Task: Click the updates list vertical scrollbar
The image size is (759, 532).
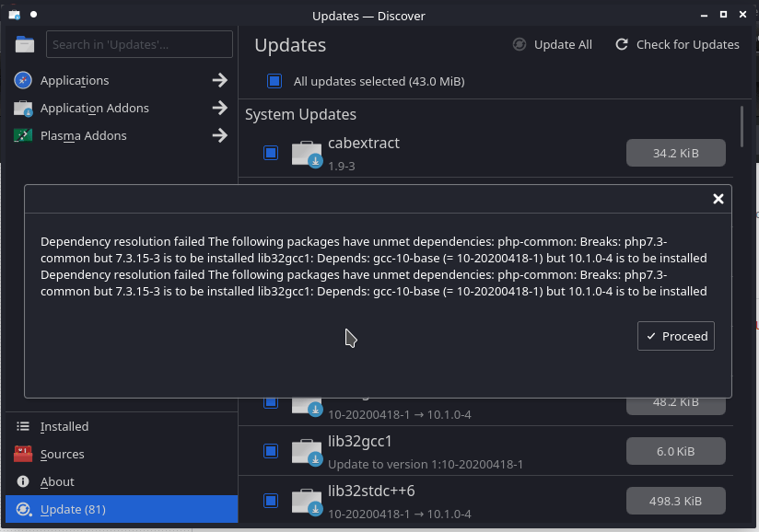Action: click(741, 127)
